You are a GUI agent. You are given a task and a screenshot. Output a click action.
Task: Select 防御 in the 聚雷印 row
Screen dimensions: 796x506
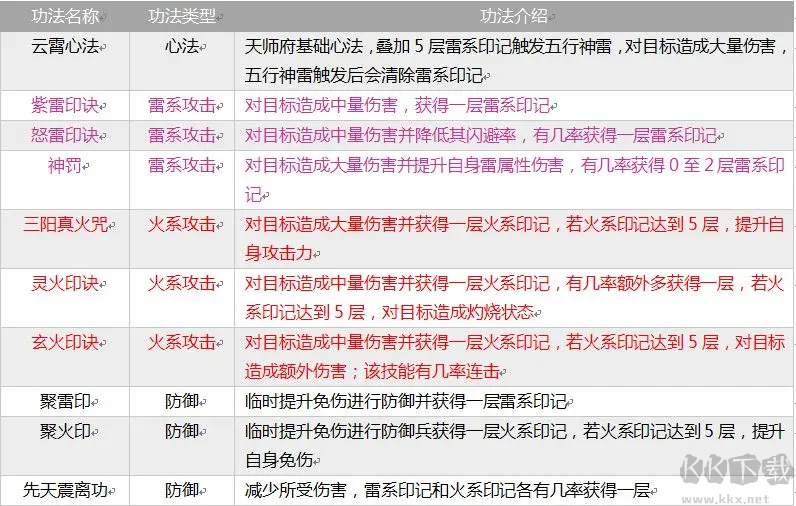pos(182,401)
